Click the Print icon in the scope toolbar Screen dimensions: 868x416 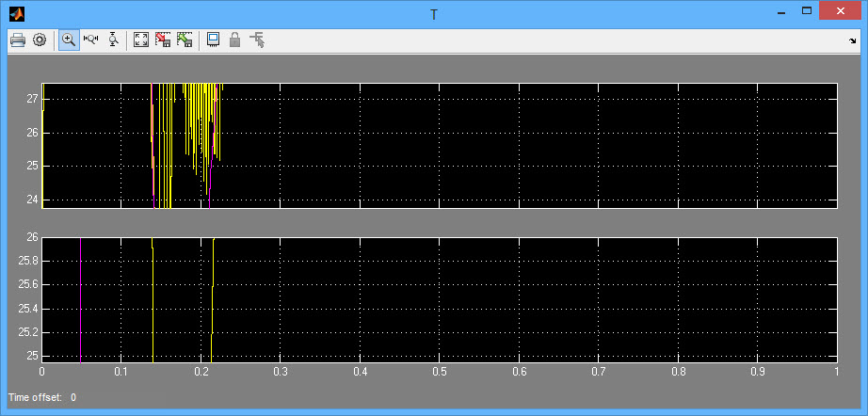pos(17,40)
